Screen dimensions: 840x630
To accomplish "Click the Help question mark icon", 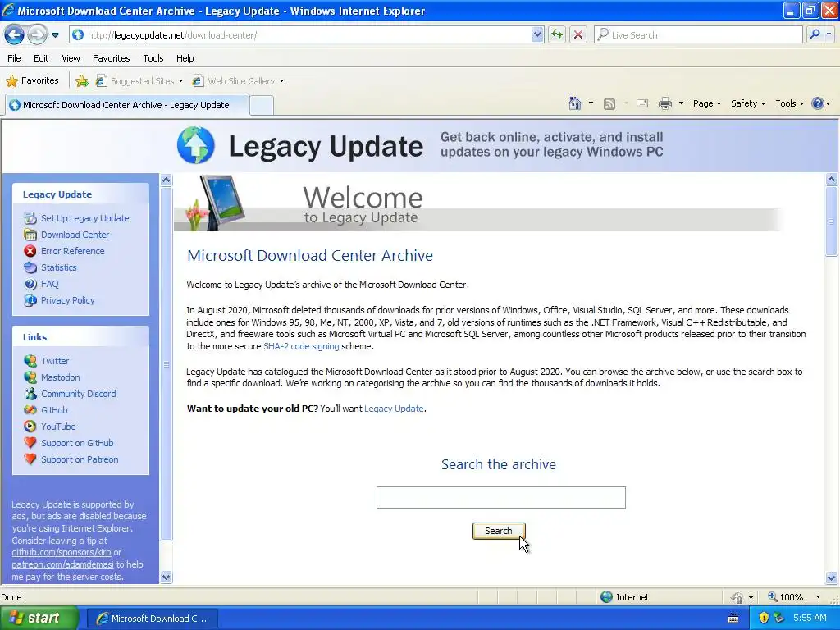I will (x=818, y=103).
